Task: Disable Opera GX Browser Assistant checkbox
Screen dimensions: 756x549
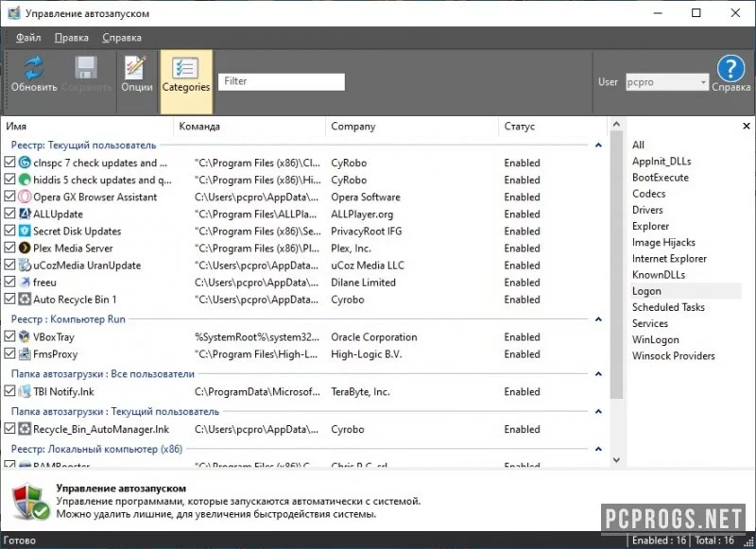Action: [x=9, y=197]
